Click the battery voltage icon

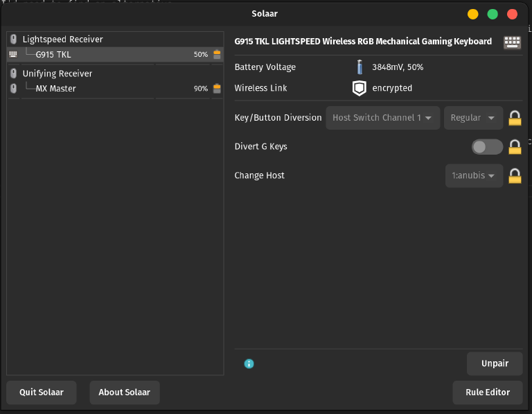tap(360, 67)
